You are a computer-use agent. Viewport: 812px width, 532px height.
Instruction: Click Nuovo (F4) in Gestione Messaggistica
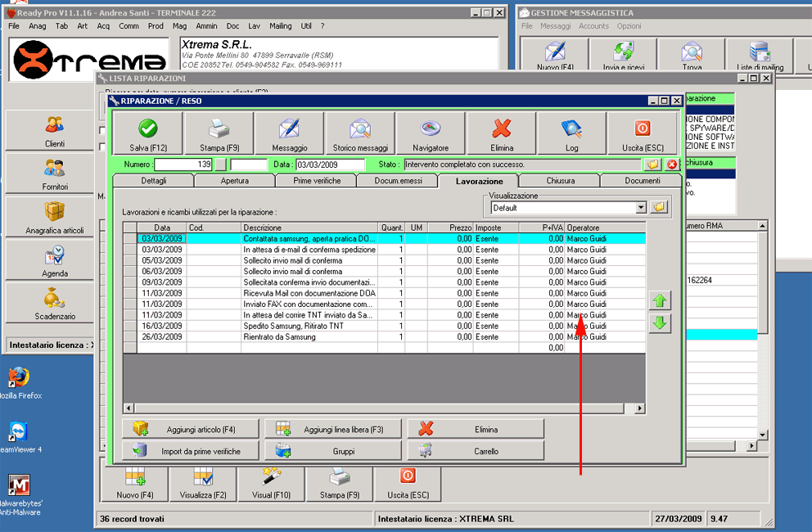555,55
